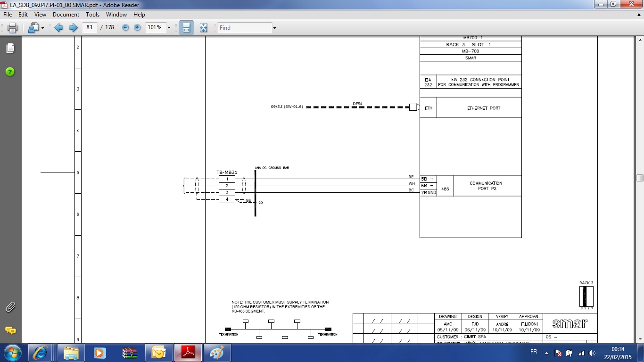Open the Attachments paperclip panel

(x=10, y=307)
